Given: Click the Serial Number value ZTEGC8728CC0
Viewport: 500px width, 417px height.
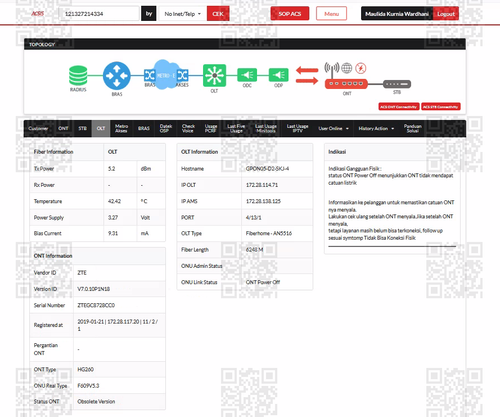Looking at the screenshot, I should (96, 305).
